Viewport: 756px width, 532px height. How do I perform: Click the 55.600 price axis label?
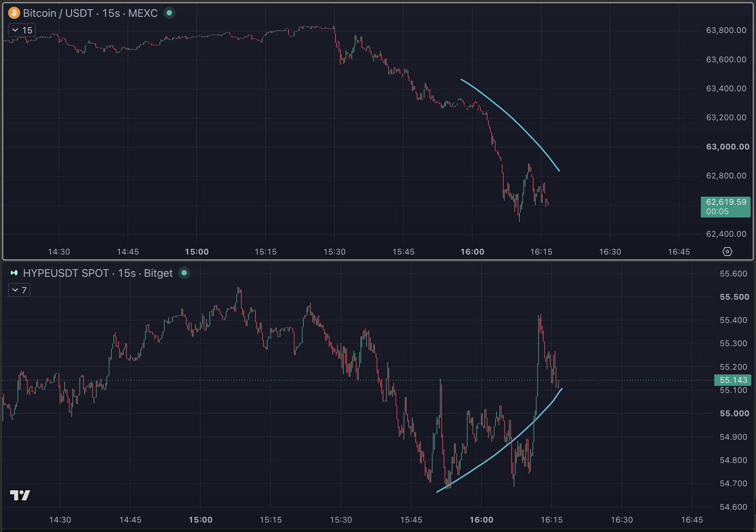tap(733, 274)
